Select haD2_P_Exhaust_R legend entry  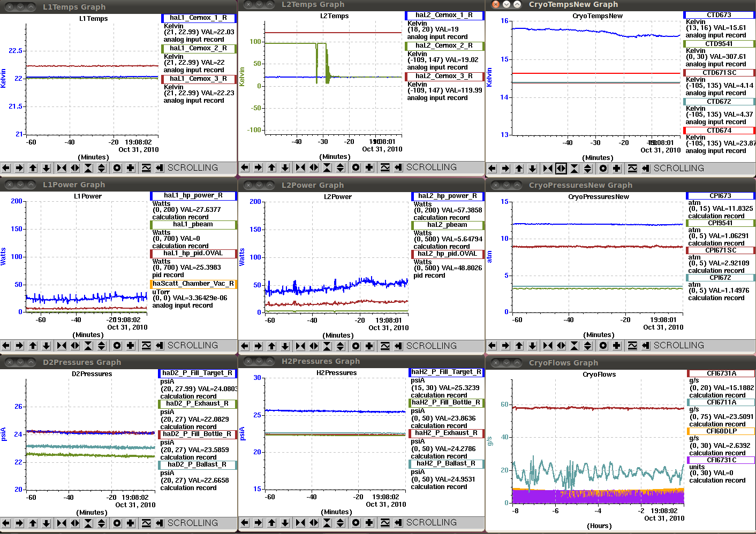click(198, 404)
